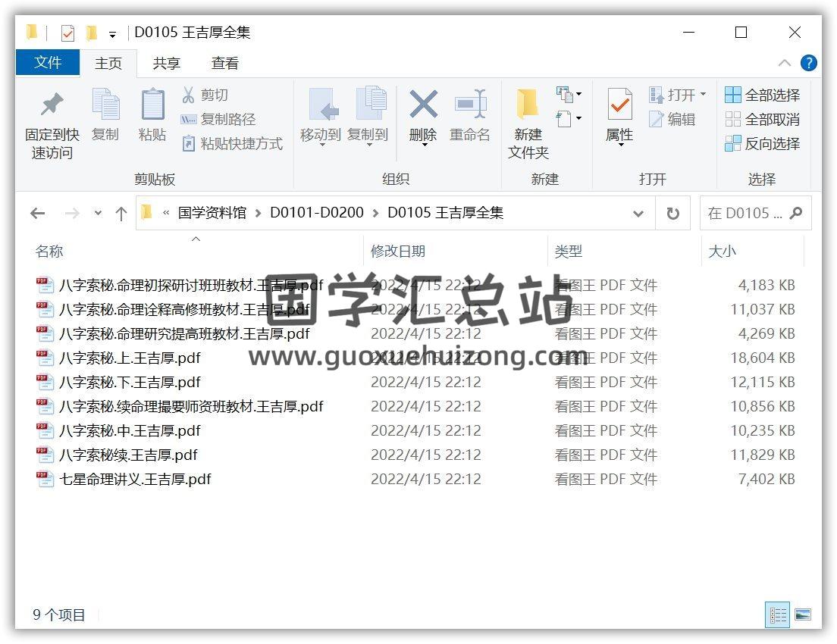Click the 18,604 KB size cell

[763, 358]
